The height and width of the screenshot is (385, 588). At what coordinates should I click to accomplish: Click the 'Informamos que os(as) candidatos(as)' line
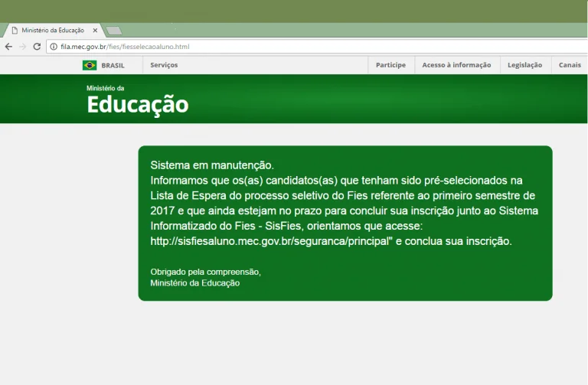point(336,181)
